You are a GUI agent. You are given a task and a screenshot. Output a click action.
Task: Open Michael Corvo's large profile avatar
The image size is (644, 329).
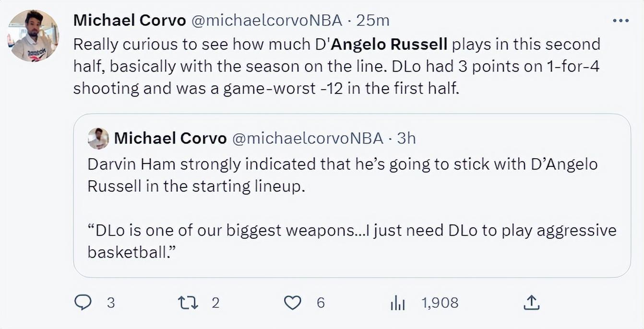[x=33, y=36]
